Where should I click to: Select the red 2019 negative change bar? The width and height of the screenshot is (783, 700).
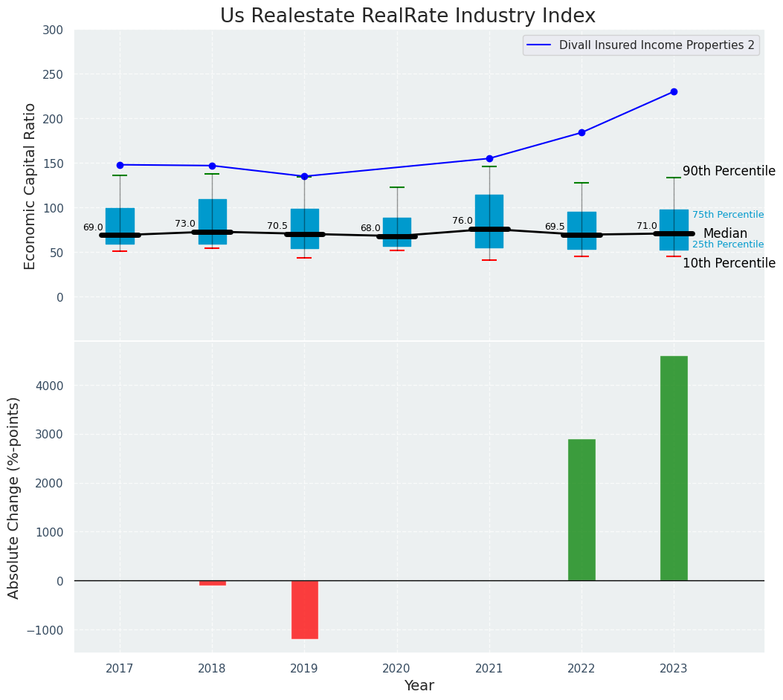click(x=304, y=609)
